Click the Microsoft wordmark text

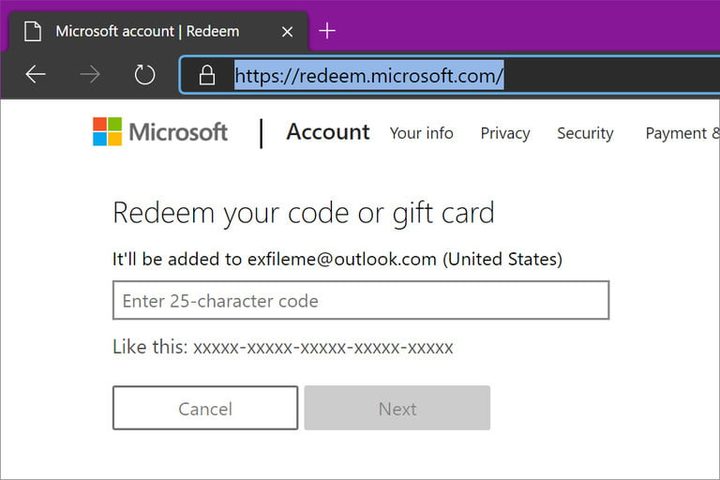[x=179, y=132]
